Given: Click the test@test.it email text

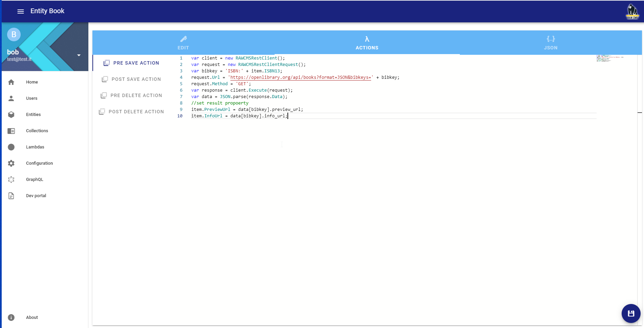Looking at the screenshot, I should pyautogui.click(x=19, y=59).
